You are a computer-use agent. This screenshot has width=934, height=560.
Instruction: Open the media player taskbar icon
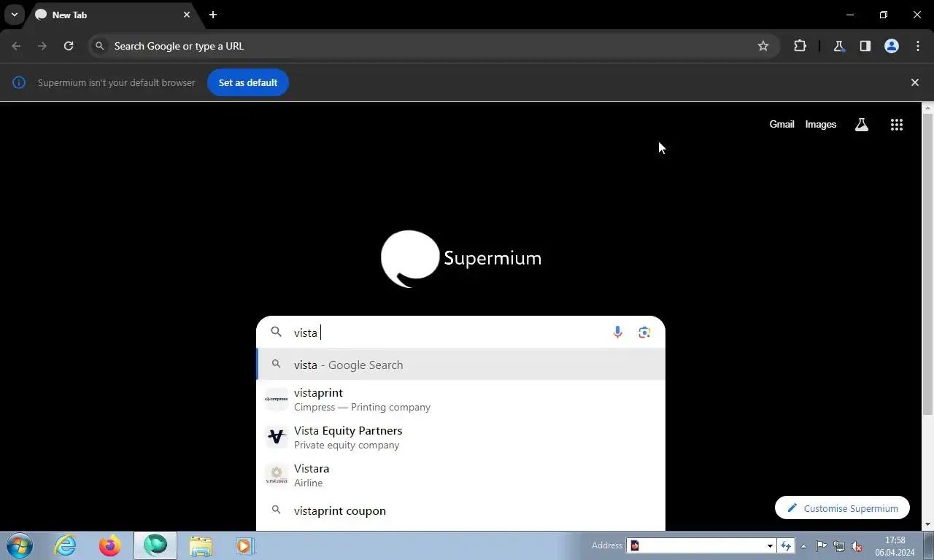click(244, 545)
